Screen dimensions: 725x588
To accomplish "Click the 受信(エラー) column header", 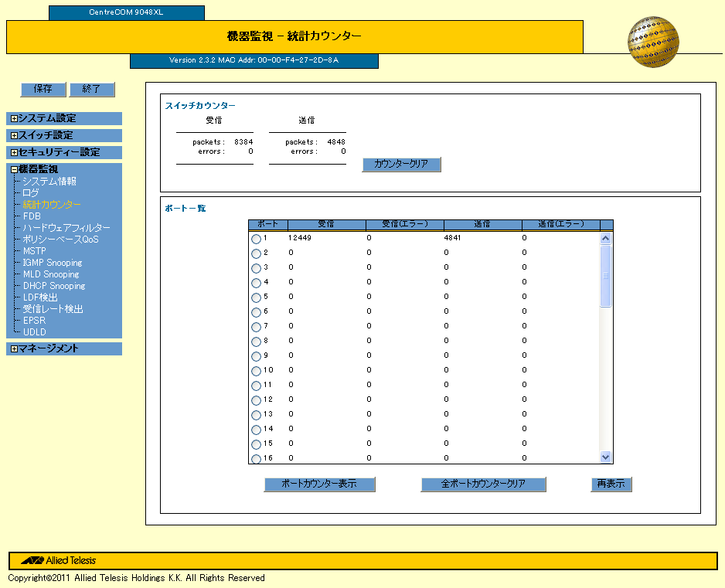I will [404, 224].
